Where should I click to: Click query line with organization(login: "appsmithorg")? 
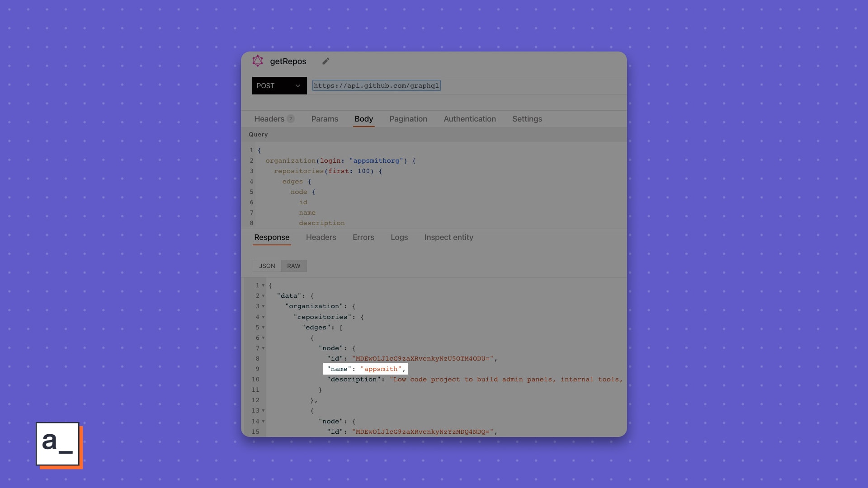340,161
